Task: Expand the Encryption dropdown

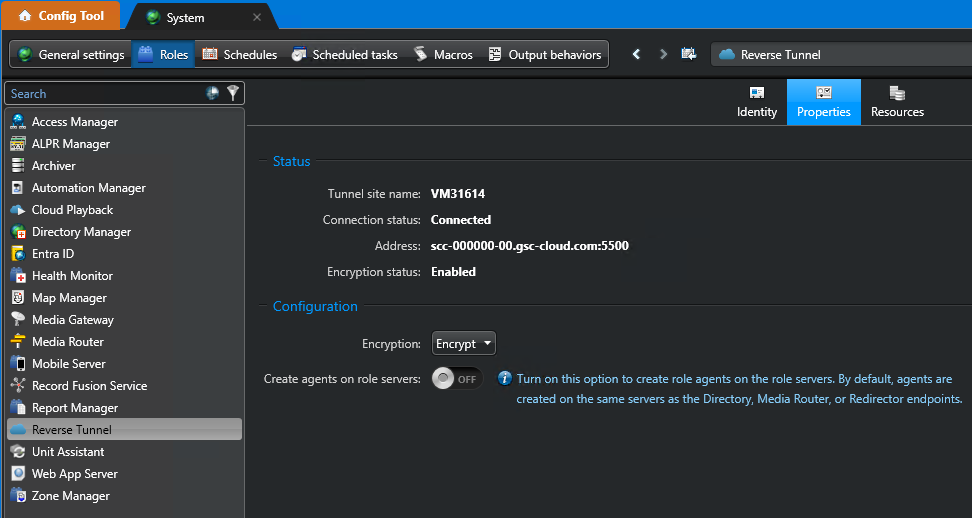Action: [x=464, y=344]
